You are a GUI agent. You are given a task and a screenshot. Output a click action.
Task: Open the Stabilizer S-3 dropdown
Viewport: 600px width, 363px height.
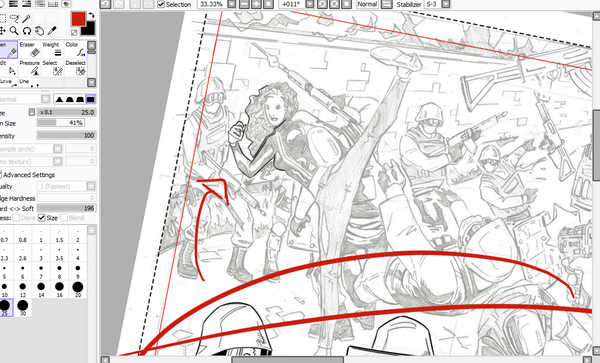coord(446,4)
